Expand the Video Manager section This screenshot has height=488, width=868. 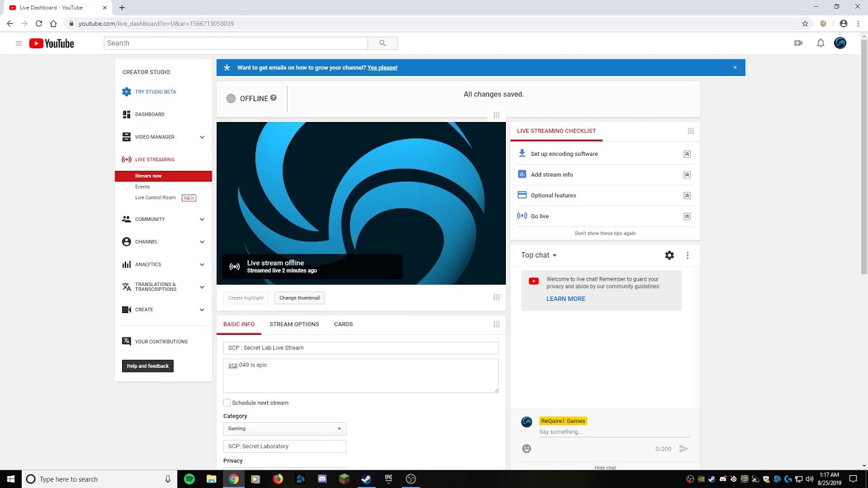pos(202,137)
